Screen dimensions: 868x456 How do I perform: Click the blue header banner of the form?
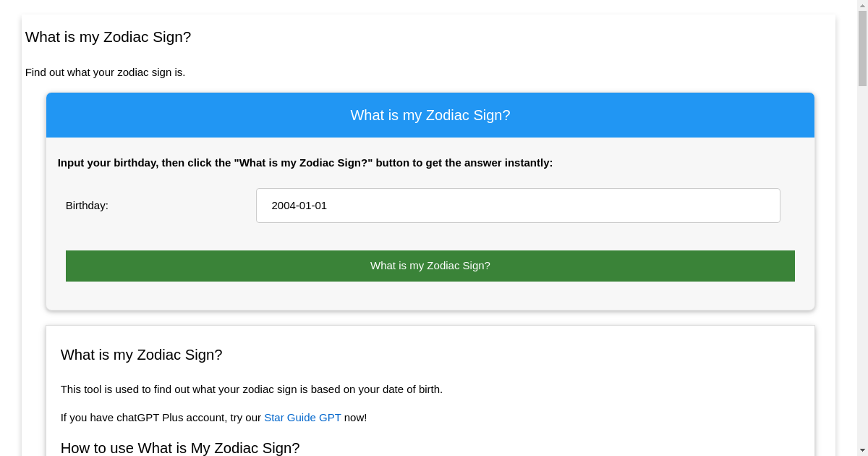click(430, 115)
